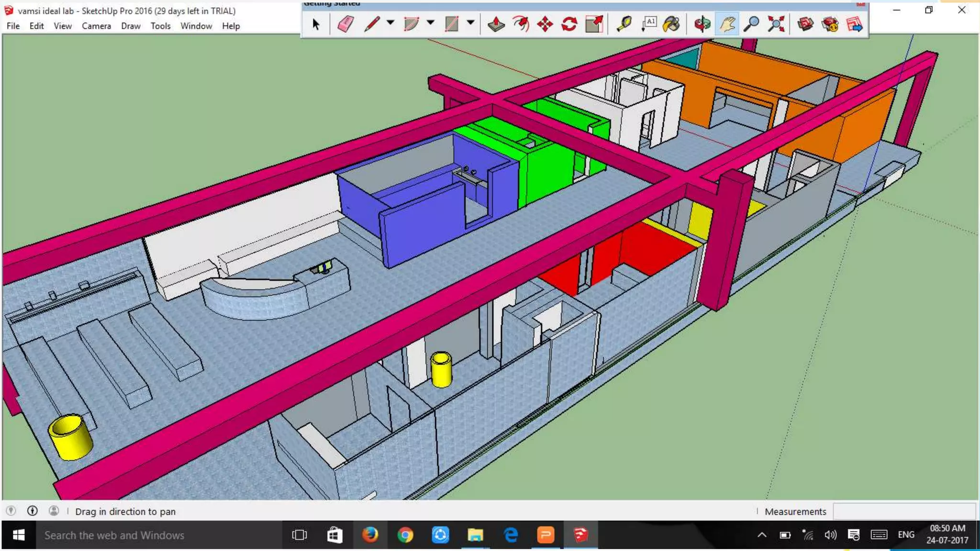Toggle the credits info status icon

(32, 511)
